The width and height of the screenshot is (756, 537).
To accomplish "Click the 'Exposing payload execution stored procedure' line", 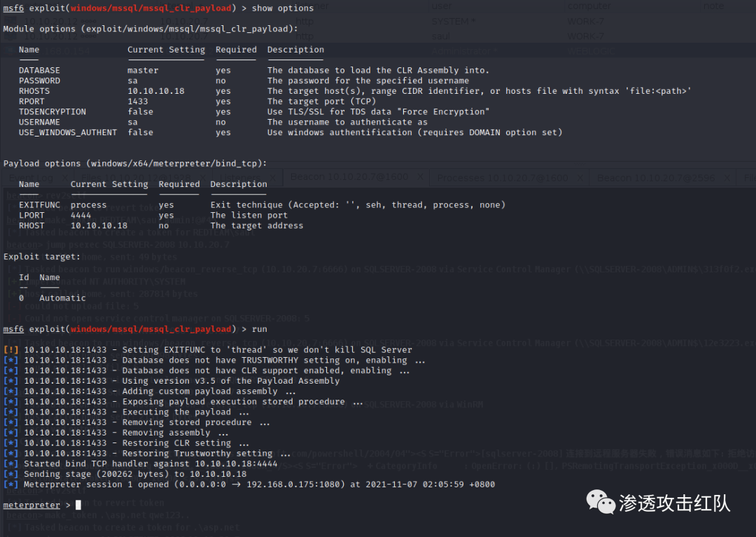I will [183, 402].
